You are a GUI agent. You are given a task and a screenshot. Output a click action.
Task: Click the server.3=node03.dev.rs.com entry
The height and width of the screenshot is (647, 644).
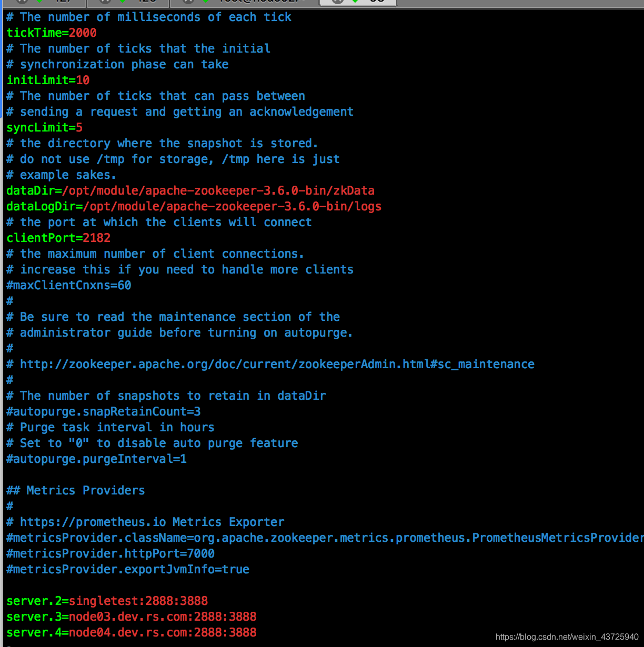132,616
